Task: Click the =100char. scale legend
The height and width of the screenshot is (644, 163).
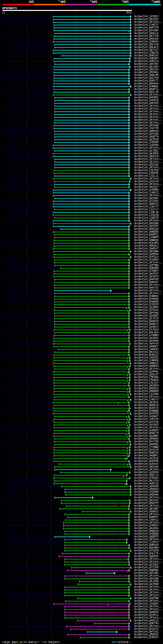Action: click(x=121, y=642)
